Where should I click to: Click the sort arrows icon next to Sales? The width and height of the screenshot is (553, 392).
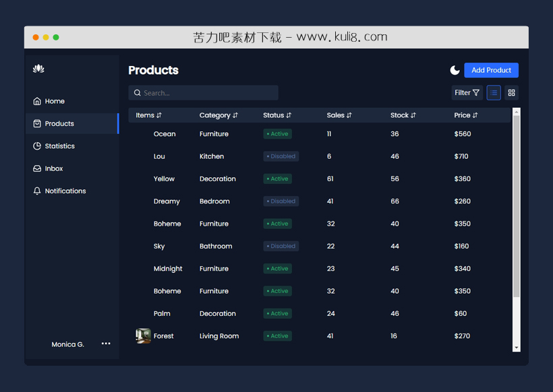click(x=349, y=115)
